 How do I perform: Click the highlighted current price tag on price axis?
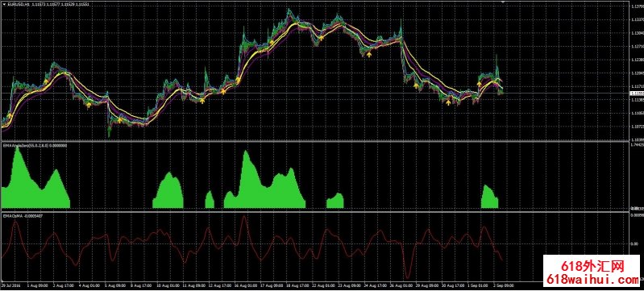click(637, 94)
